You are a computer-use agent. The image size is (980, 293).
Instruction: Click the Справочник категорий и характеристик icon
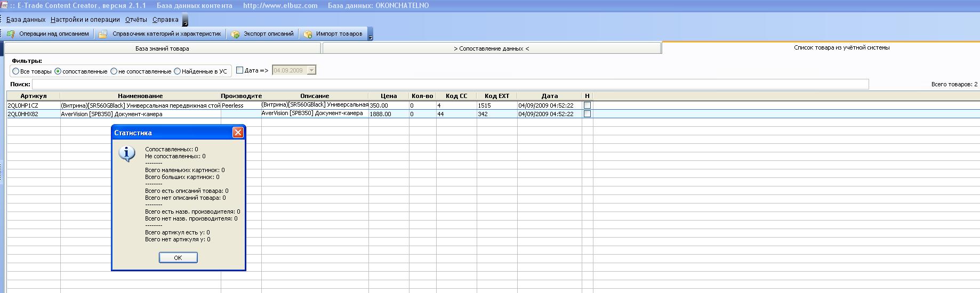pos(103,34)
